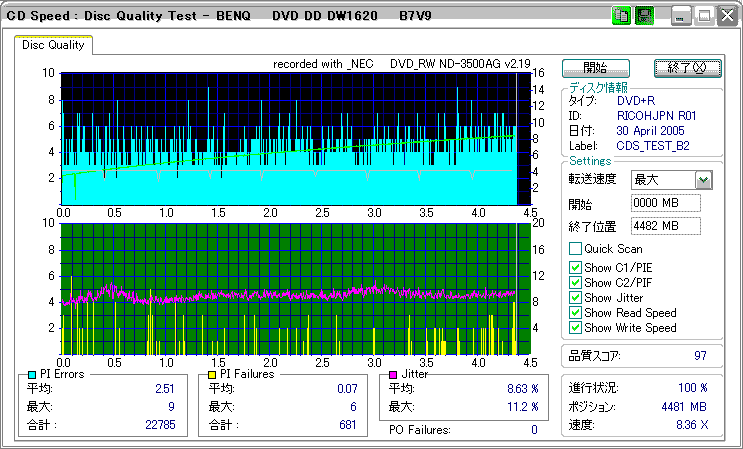The width and height of the screenshot is (743, 449).
Task: Click the cyan PI Errors legend square
Action: [x=31, y=374]
